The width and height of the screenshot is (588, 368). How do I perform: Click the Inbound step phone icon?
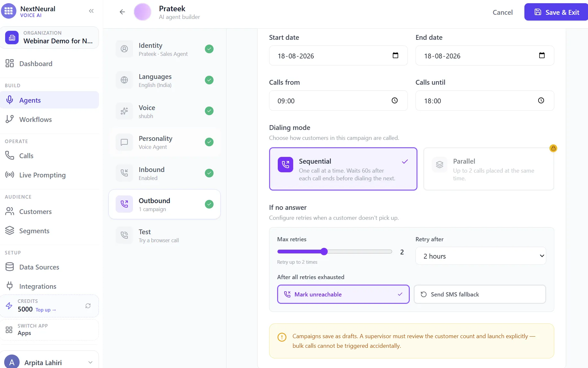(124, 173)
